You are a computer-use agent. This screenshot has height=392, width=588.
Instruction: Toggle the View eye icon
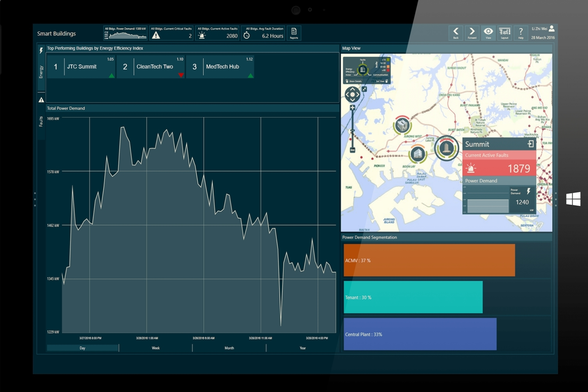488,33
